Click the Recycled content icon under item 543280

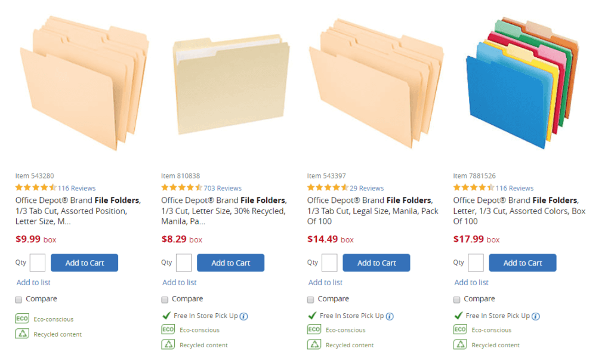22,334
